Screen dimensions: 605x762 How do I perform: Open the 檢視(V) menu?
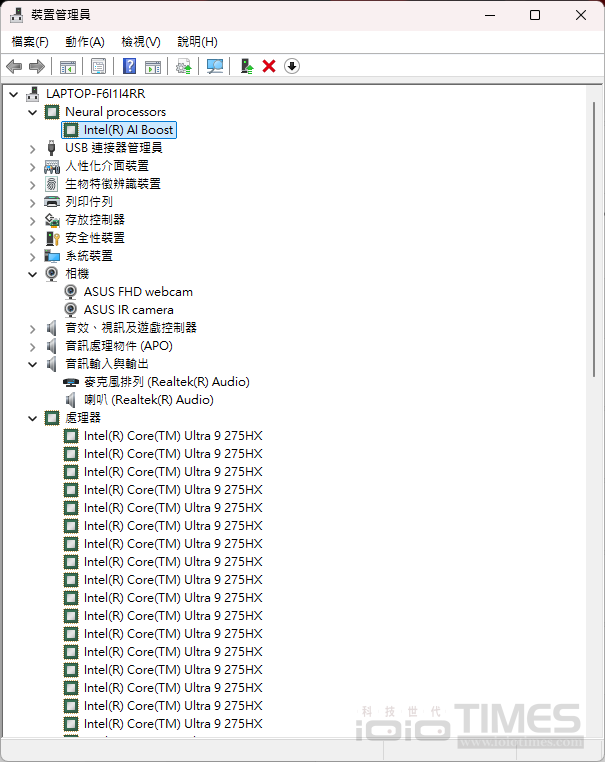[x=141, y=42]
